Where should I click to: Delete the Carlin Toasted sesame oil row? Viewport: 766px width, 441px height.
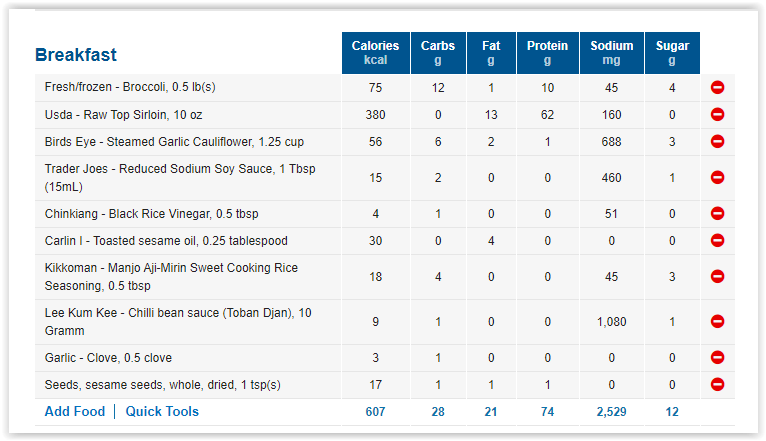click(717, 240)
